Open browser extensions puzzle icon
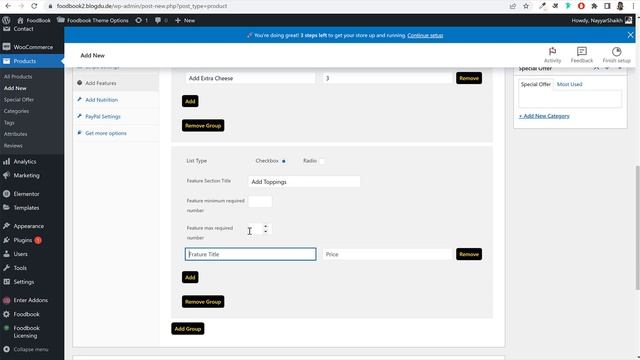This screenshot has height=360, width=640. click(594, 6)
